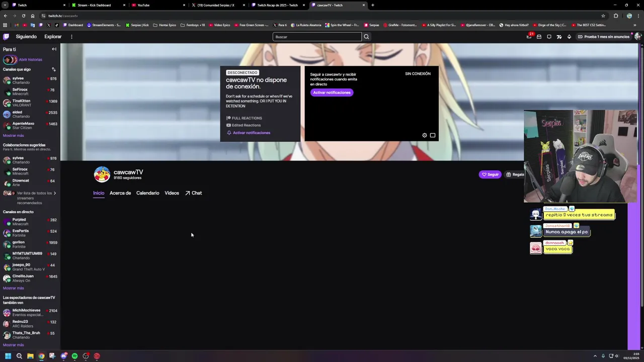The height and width of the screenshot is (362, 644).
Task: Reload the page
Action: (23, 16)
